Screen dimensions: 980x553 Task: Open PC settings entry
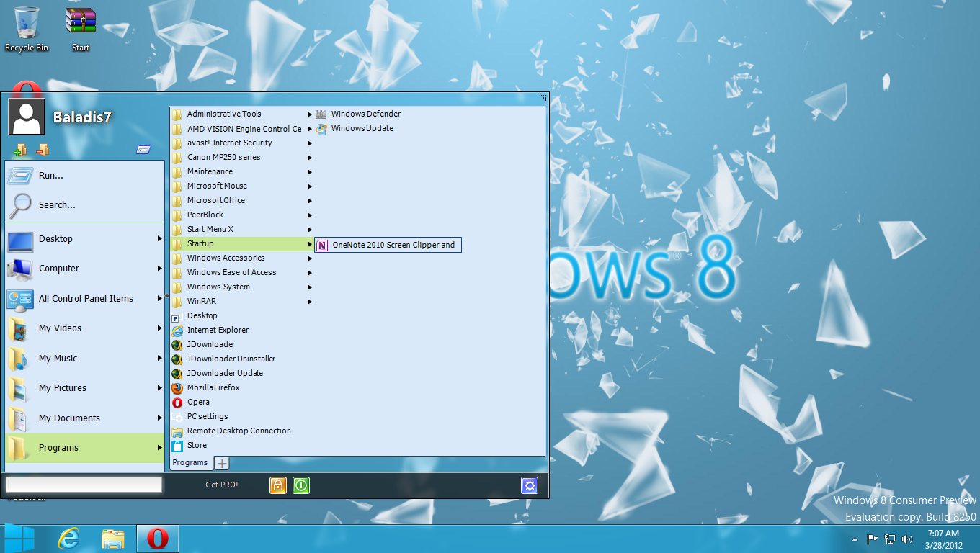242,416
